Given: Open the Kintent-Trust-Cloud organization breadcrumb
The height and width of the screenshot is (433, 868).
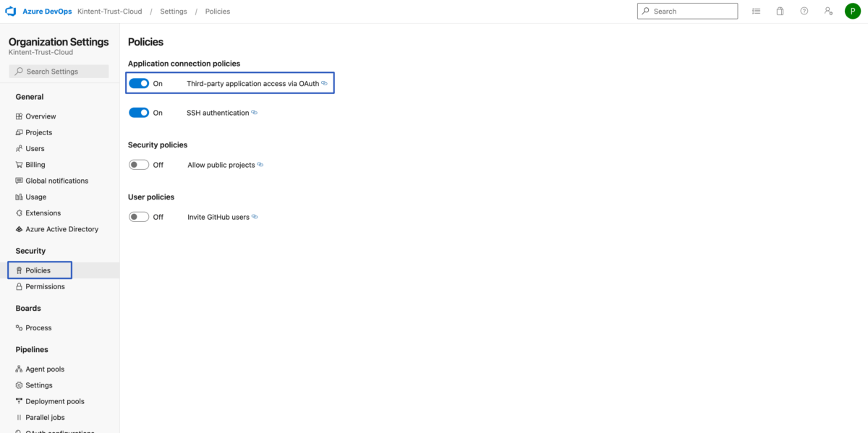Looking at the screenshot, I should coord(110,11).
